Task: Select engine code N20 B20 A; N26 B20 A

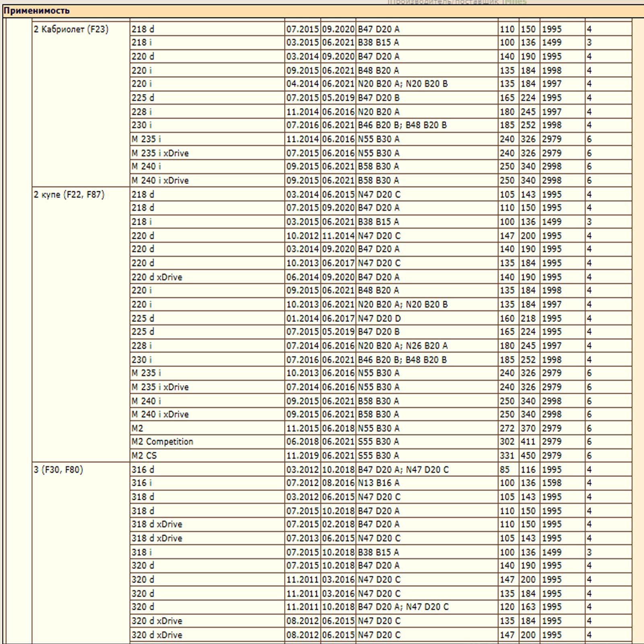Action: click(x=402, y=346)
